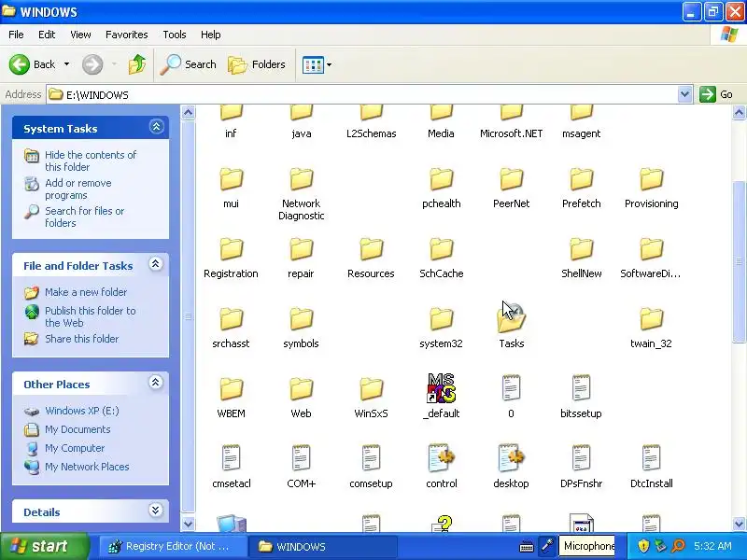The height and width of the screenshot is (560, 747).
Task: Select the SoftwareDi... folder
Action: (651, 249)
